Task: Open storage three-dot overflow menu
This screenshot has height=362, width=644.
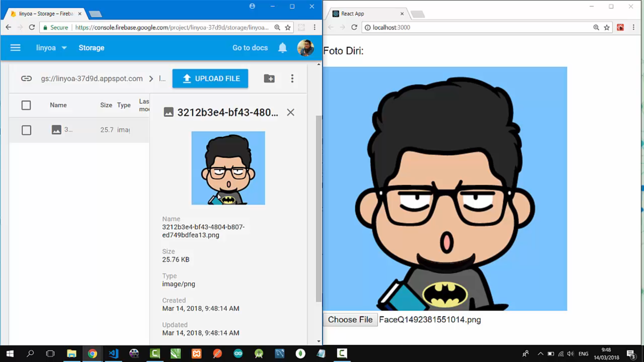Action: click(x=292, y=79)
